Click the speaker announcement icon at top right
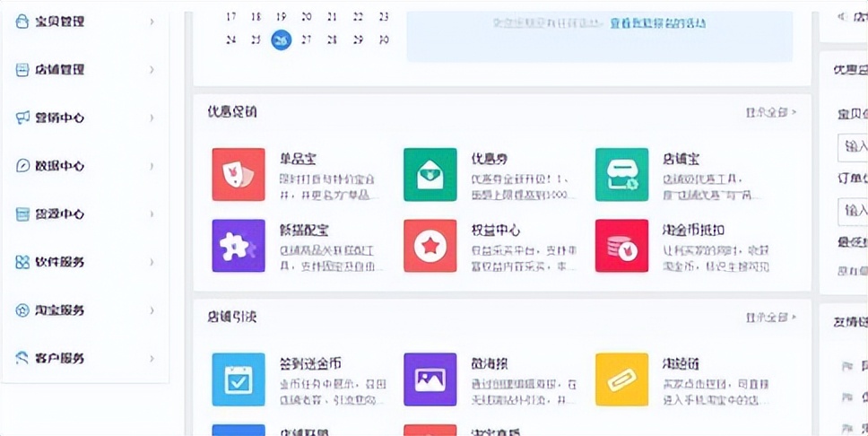The height and width of the screenshot is (436, 868). (843, 17)
